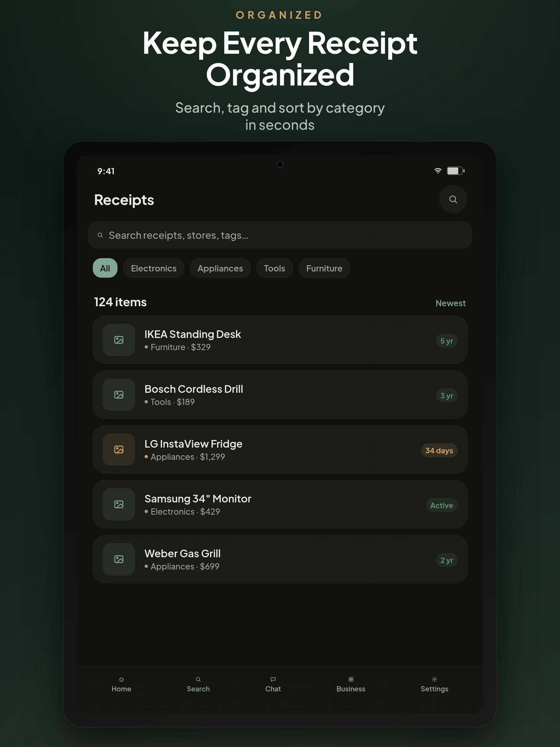Open the Chat tab

pos(273,684)
